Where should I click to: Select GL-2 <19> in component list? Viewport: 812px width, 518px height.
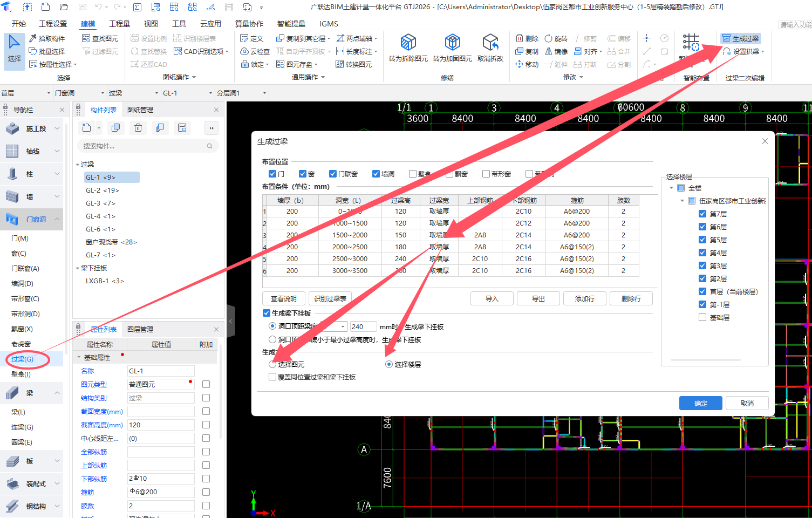(102, 190)
